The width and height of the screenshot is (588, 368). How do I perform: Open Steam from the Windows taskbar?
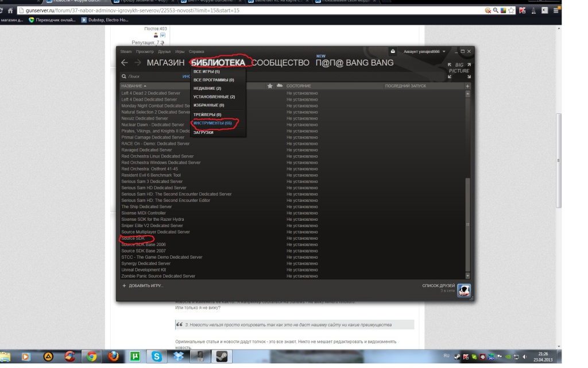pyautogui.click(x=220, y=356)
